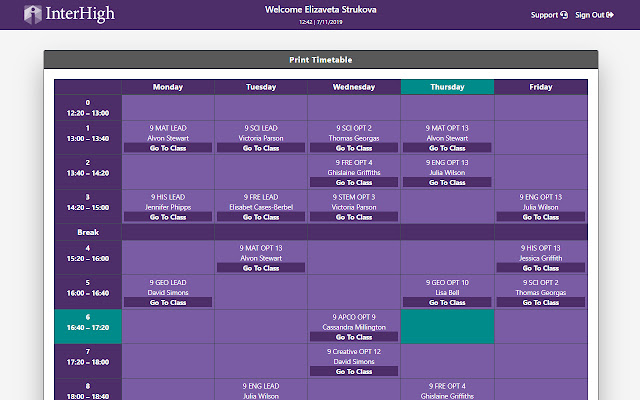Go to Tuesday 9 SCI LEAD class
The height and width of the screenshot is (400, 640).
click(x=261, y=148)
